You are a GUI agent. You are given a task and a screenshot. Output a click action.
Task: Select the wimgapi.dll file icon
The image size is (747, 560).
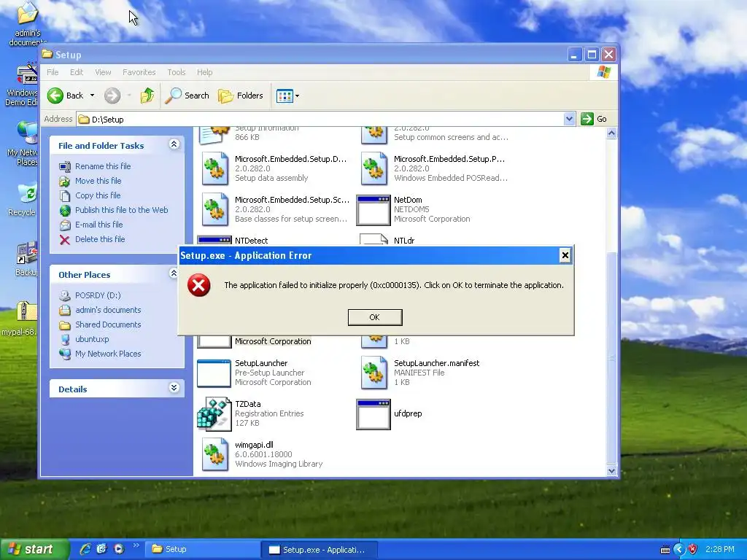click(214, 454)
